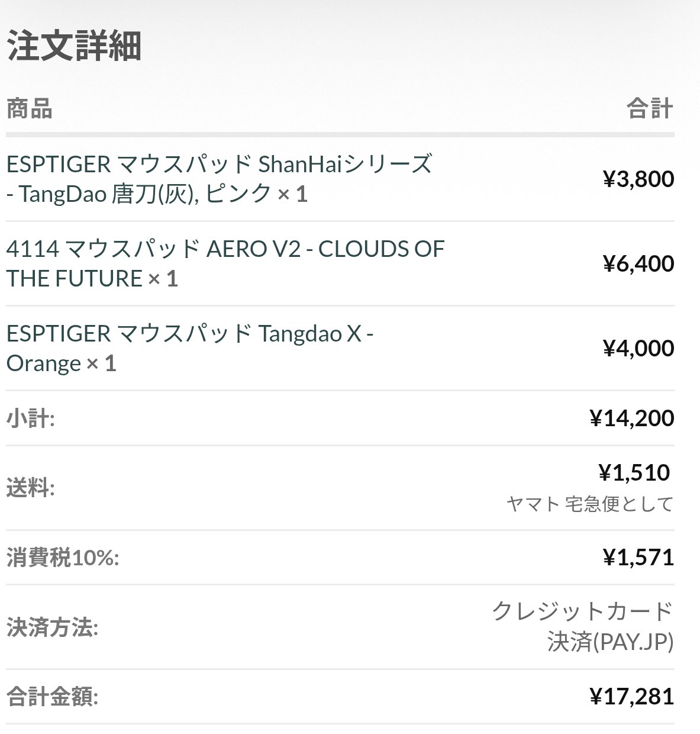Click the 合計 column header
The image size is (700, 734).
coord(650,109)
